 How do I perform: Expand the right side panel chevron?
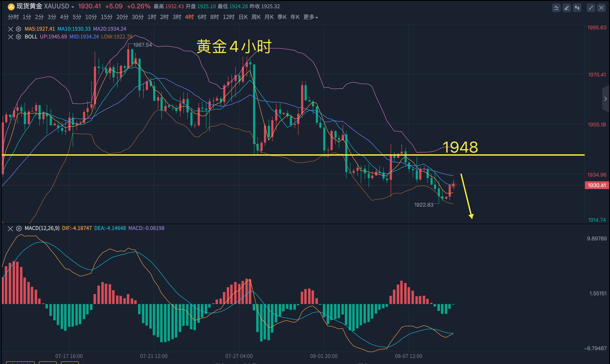(x=606, y=99)
